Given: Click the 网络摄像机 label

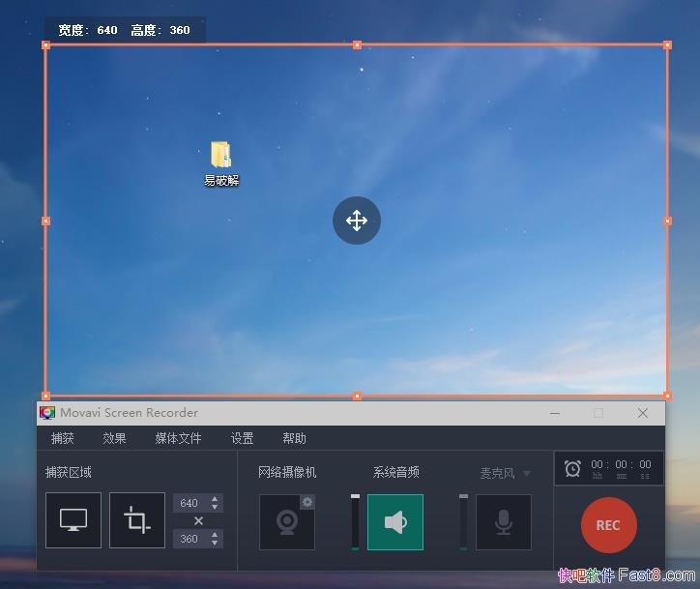Looking at the screenshot, I should click(287, 472).
